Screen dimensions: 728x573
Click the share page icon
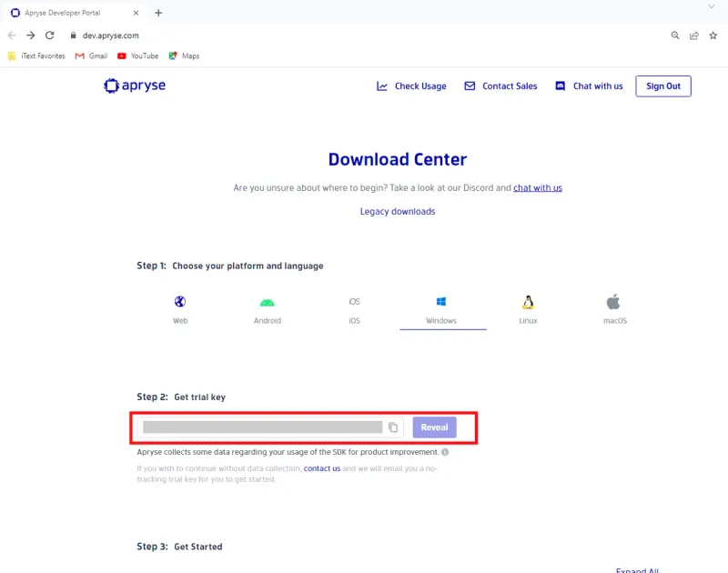[694, 35]
